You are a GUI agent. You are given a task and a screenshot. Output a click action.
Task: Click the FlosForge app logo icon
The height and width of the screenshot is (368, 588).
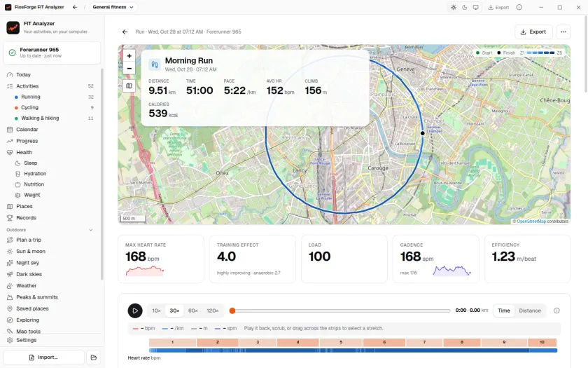click(8, 7)
